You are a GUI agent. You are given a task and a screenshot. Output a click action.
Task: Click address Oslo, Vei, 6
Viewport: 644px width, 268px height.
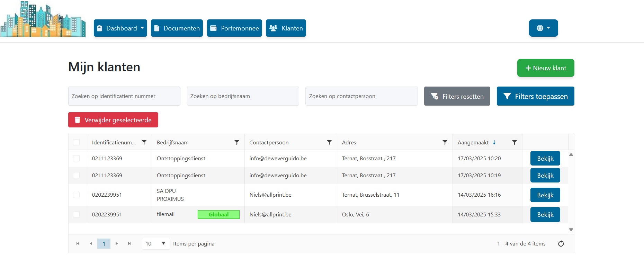pyautogui.click(x=356, y=214)
